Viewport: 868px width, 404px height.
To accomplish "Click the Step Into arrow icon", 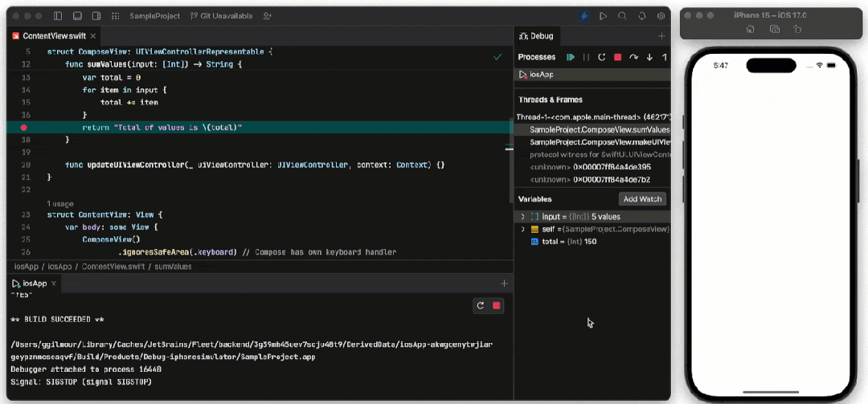I will pyautogui.click(x=650, y=57).
